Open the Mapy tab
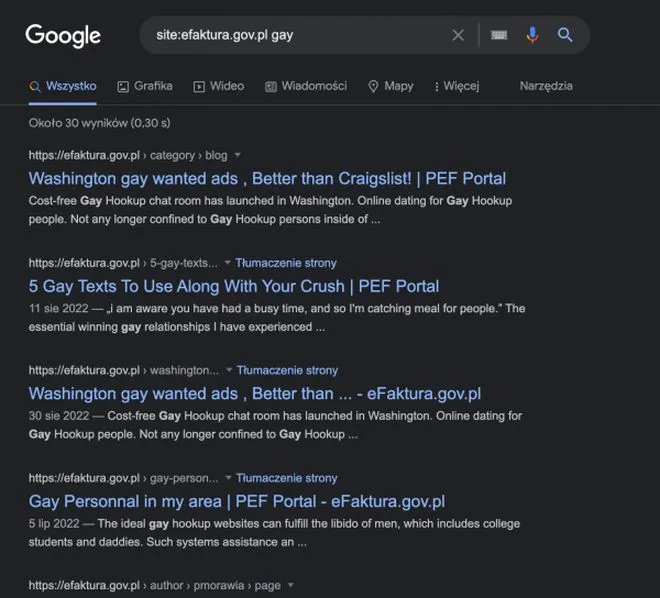 point(391,86)
